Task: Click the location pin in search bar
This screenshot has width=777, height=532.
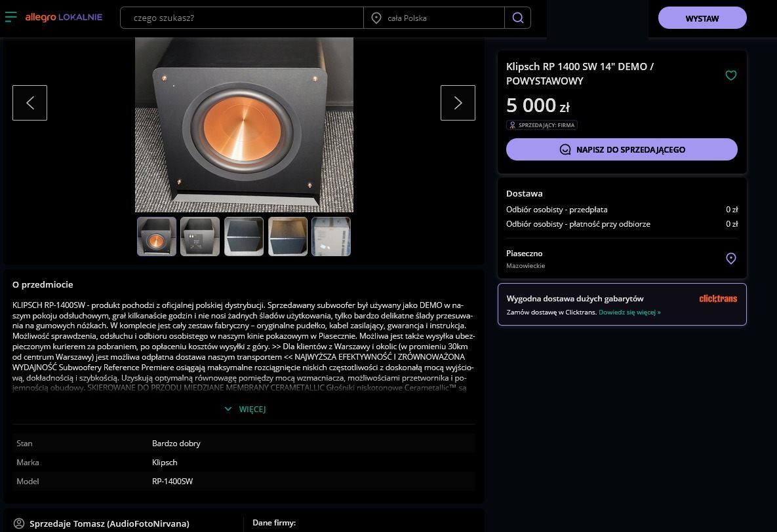Action: (376, 18)
